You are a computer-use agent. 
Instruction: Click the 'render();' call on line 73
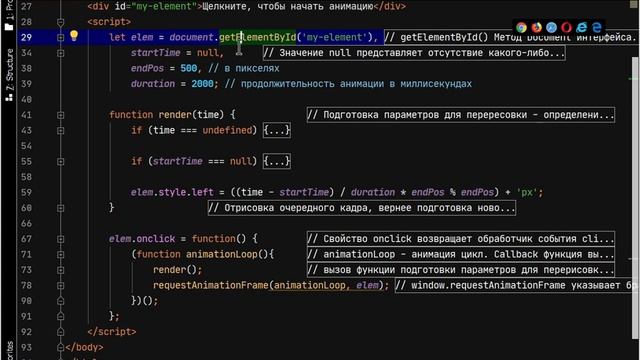tap(178, 270)
